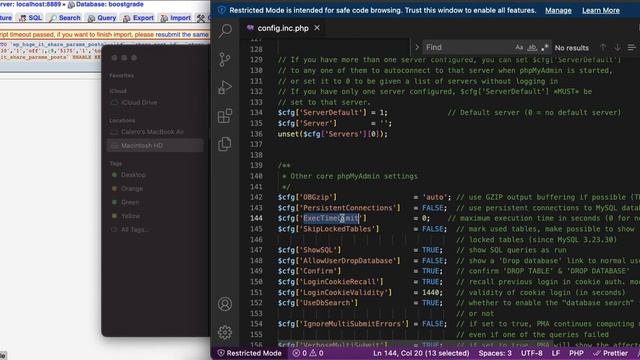Open the Export tab in phpMyAdmin

(138, 18)
